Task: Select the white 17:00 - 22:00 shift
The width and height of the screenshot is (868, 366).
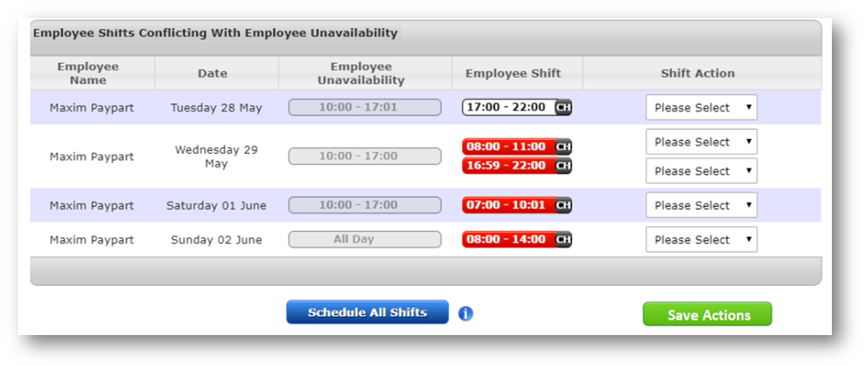Action: pyautogui.click(x=508, y=107)
